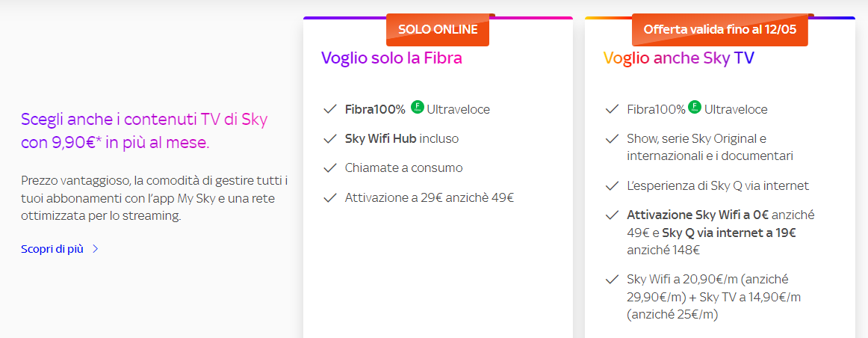Select the Voglio solo la Fibra heading
Viewport: 868px width, 338px height.
(x=391, y=58)
